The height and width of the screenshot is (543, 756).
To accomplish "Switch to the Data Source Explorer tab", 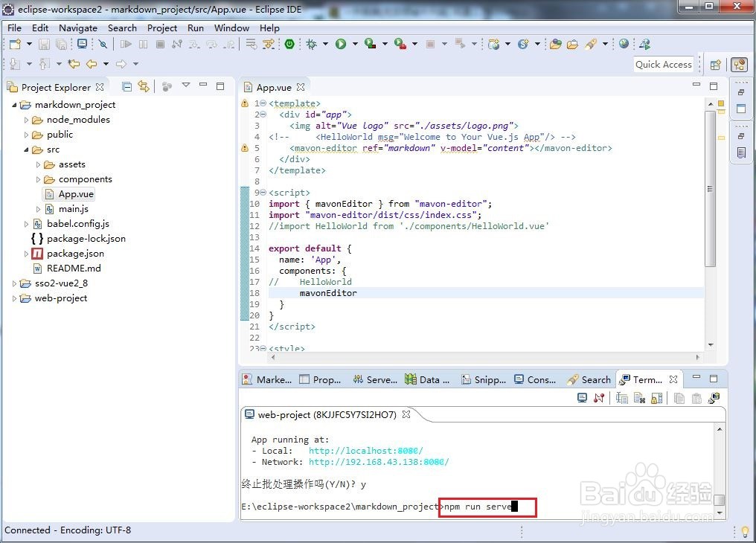I will [427, 379].
